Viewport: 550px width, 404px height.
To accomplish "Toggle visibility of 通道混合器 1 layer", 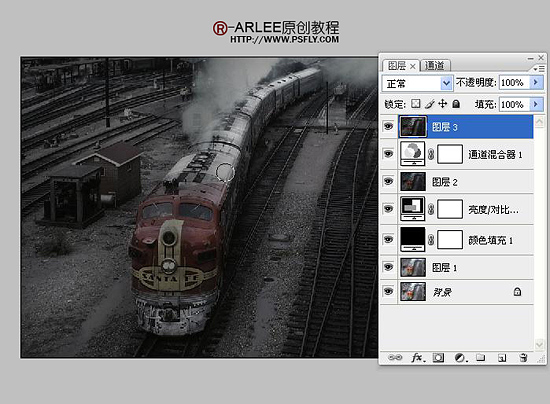I will 388,154.
